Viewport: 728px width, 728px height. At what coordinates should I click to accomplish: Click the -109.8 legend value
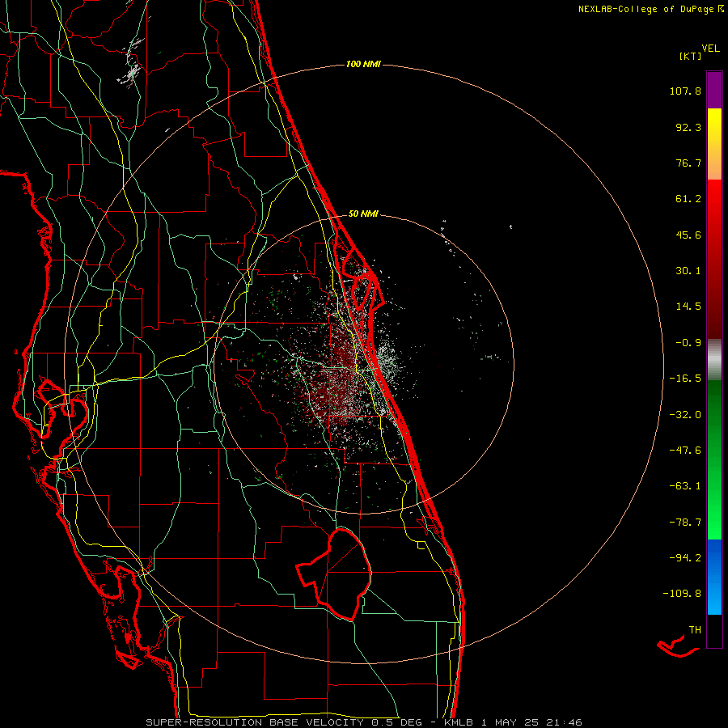click(683, 594)
